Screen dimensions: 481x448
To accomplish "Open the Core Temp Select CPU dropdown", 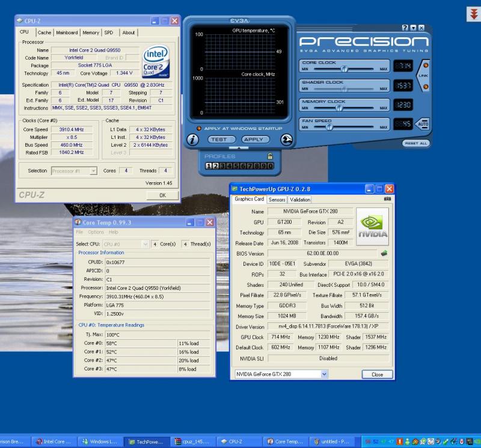I will coord(146,244).
